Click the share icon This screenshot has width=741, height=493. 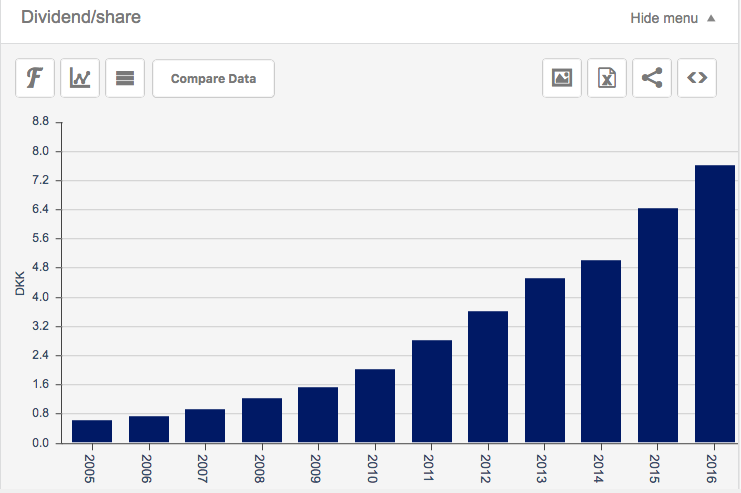point(652,78)
